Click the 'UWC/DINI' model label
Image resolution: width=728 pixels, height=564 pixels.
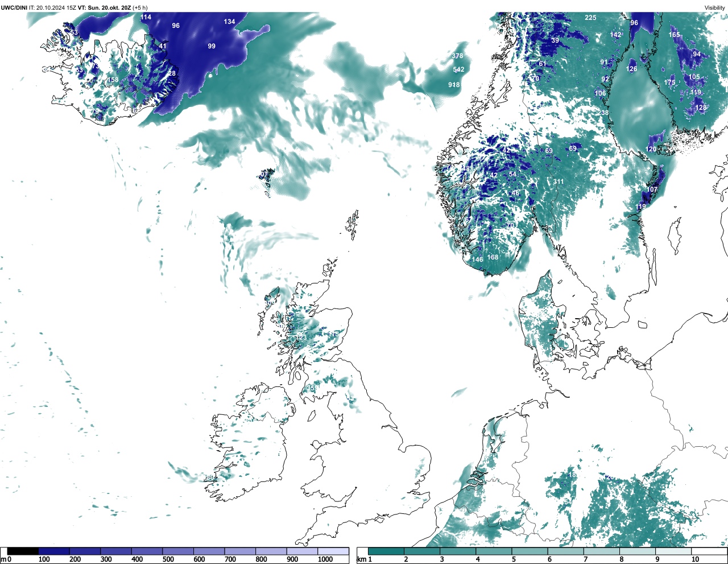pos(14,8)
